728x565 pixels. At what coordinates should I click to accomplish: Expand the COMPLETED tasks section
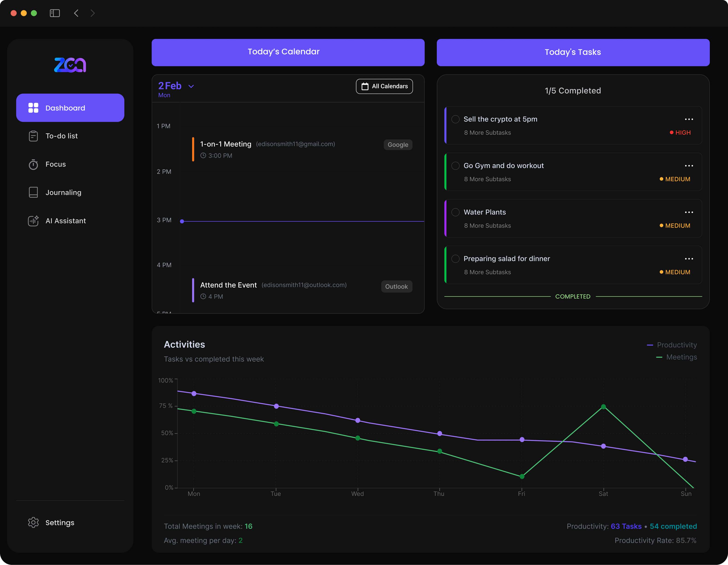click(573, 297)
